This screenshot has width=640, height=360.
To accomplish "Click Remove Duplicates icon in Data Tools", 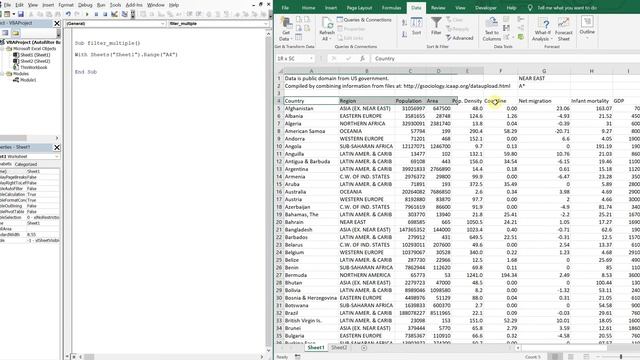I will tap(506, 28).
